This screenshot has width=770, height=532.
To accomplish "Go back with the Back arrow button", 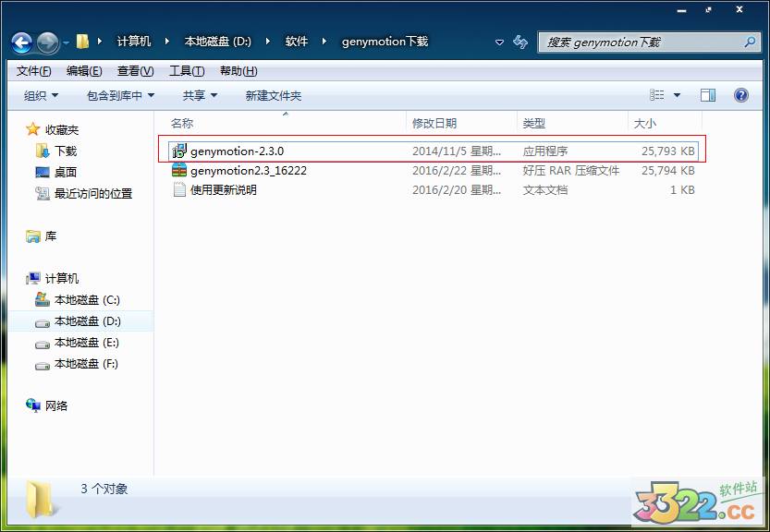I will pos(21,42).
